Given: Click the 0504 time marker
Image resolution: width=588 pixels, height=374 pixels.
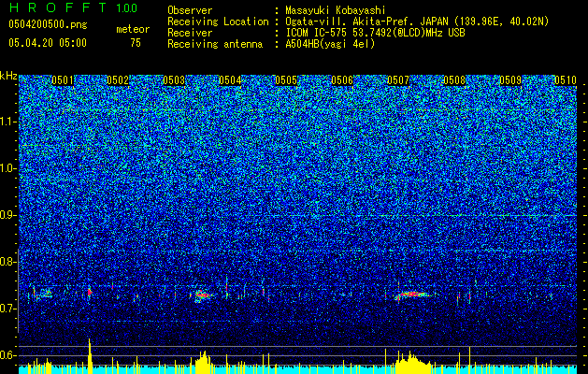Looking at the screenshot, I should (230, 80).
